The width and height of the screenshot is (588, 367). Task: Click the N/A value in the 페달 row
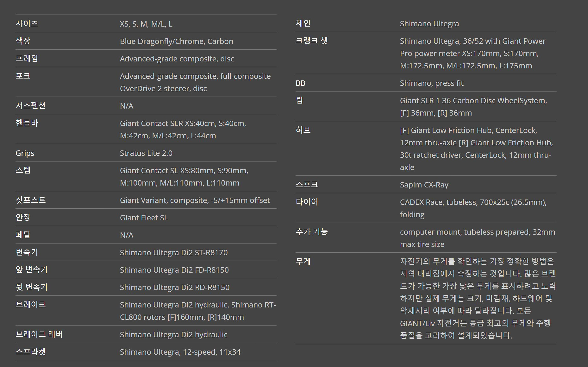point(127,235)
